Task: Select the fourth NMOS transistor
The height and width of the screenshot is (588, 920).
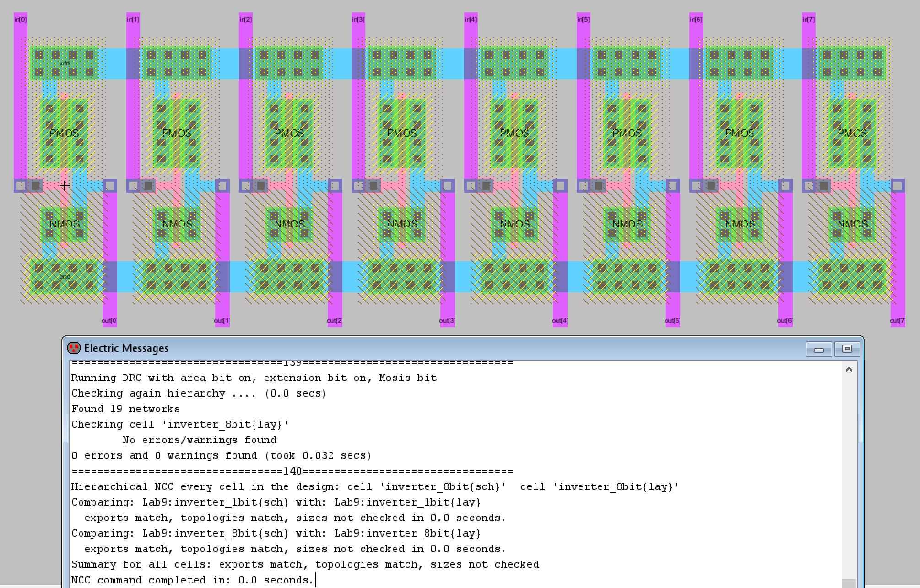Action: click(x=402, y=224)
